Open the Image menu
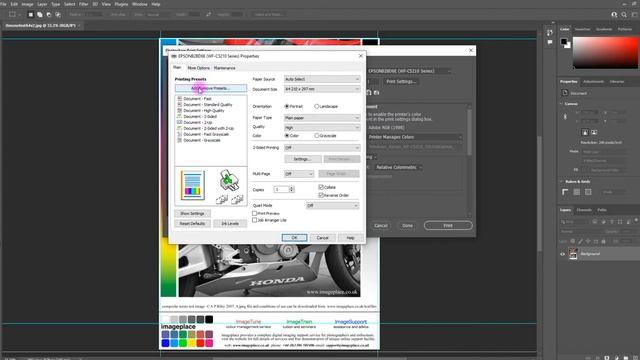Screen dimensions: 640x360 click(27, 4)
